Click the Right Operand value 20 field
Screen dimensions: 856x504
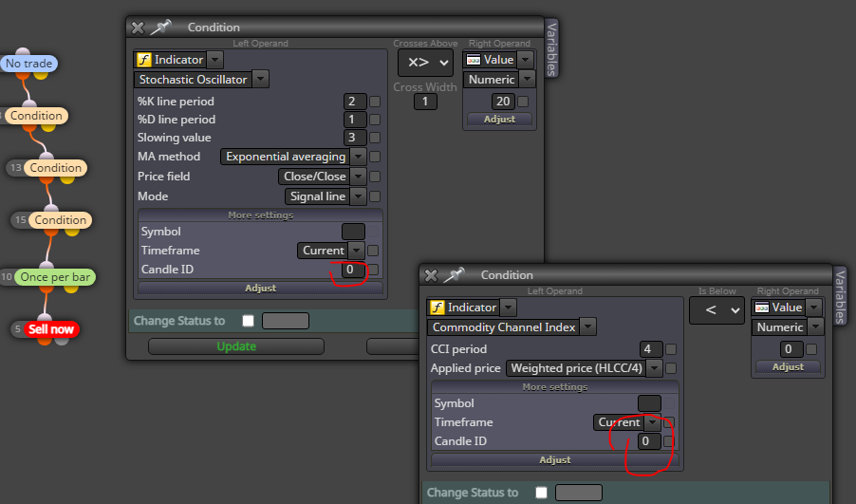pyautogui.click(x=503, y=102)
